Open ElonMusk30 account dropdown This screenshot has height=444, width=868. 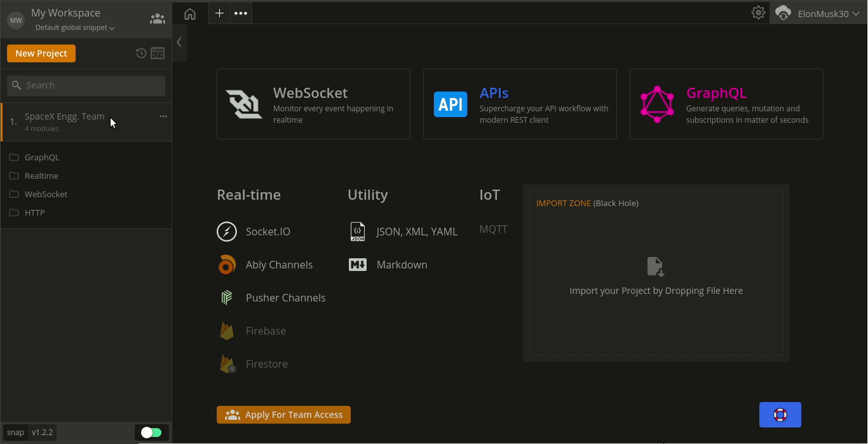tap(828, 13)
